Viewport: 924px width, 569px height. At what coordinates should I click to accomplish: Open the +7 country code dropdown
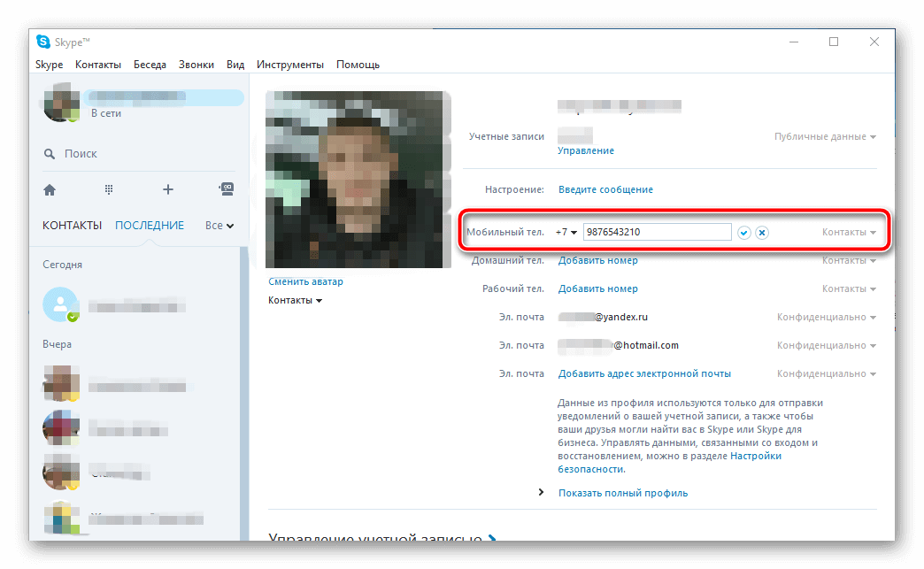click(566, 233)
